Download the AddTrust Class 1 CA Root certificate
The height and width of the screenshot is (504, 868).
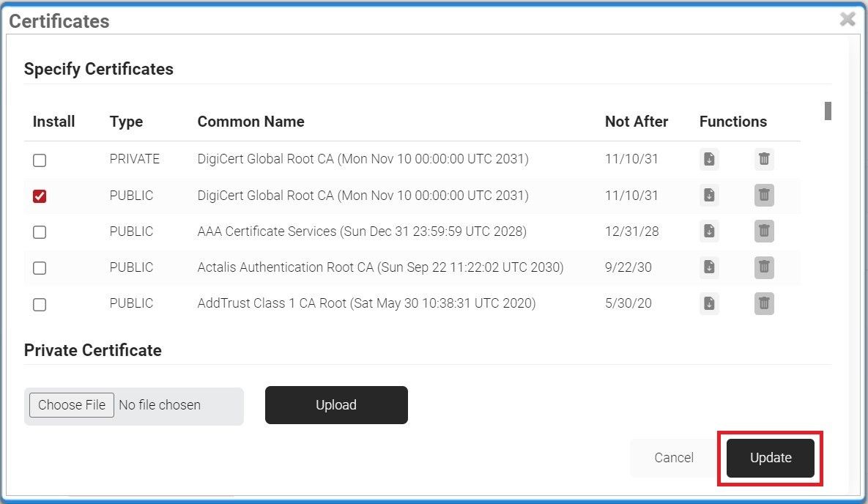point(708,303)
